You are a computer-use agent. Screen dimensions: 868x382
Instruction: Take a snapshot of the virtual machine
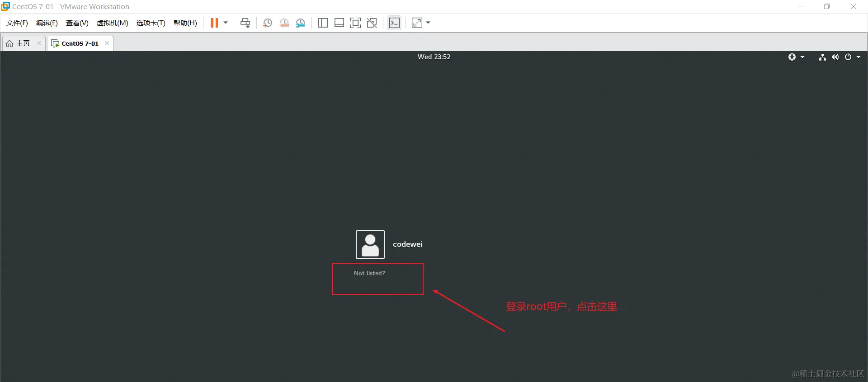pyautogui.click(x=268, y=23)
